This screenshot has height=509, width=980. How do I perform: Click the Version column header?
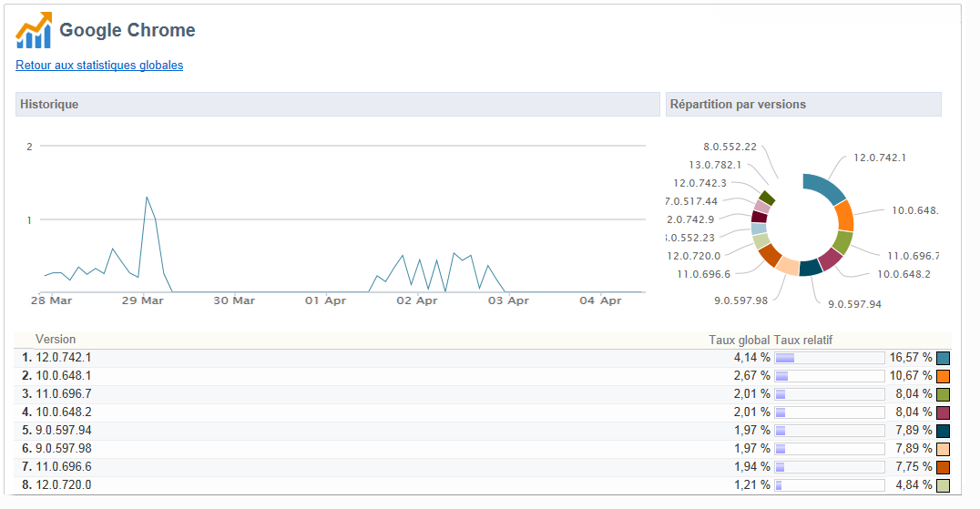click(x=56, y=339)
